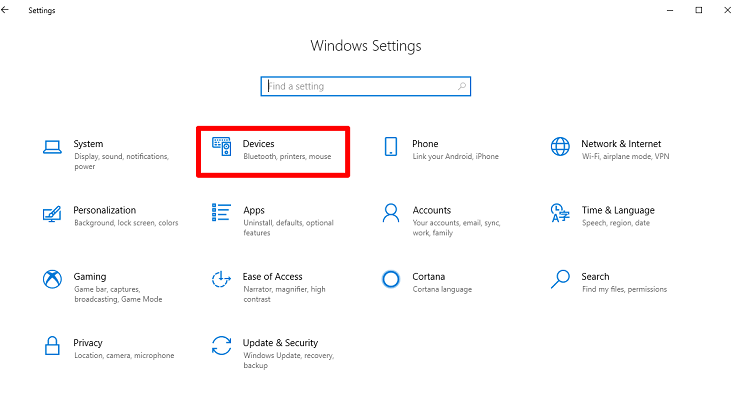The image size is (739, 396).
Task: Close the Settings window
Action: tap(727, 10)
